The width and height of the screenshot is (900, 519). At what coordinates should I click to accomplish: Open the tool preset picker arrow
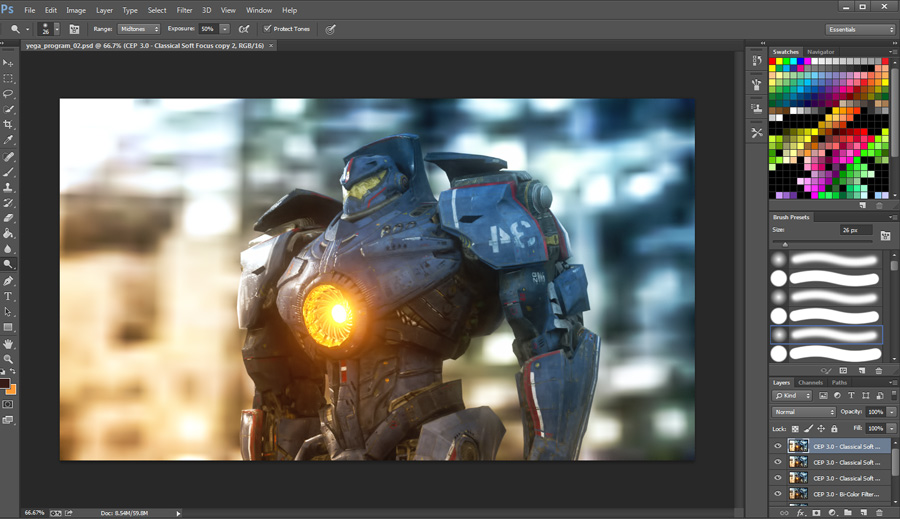28,29
